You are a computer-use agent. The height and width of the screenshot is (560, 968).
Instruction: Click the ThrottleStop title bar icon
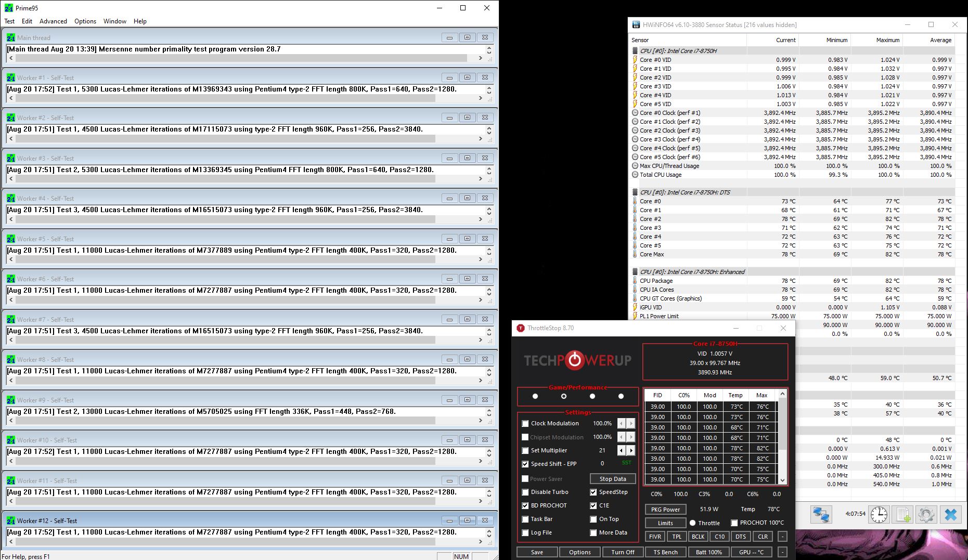(520, 328)
